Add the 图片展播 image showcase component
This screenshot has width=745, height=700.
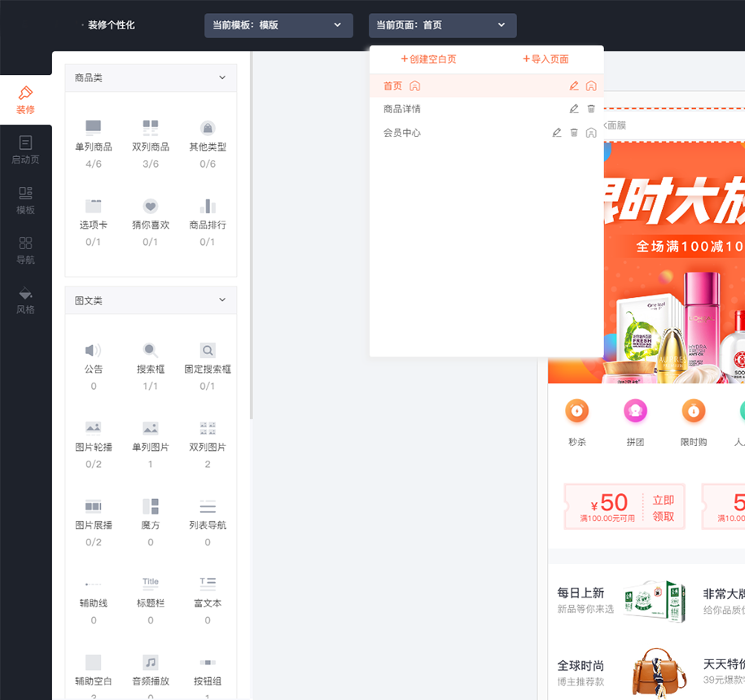tap(94, 523)
